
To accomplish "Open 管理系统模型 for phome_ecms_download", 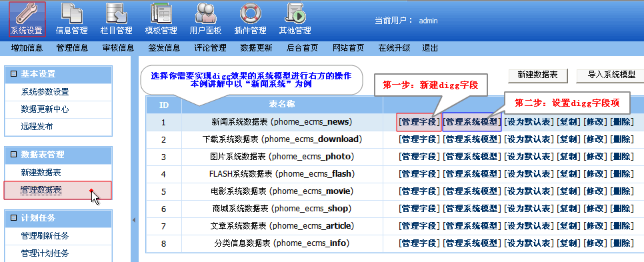I will tap(472, 139).
